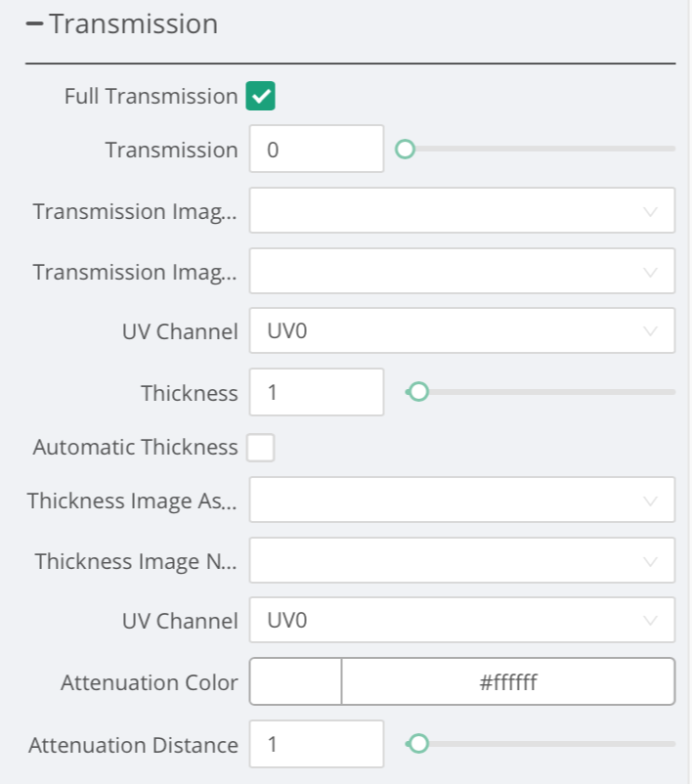This screenshot has width=692, height=784.
Task: Click the Attenuation Distance slider handle
Action: coord(418,744)
